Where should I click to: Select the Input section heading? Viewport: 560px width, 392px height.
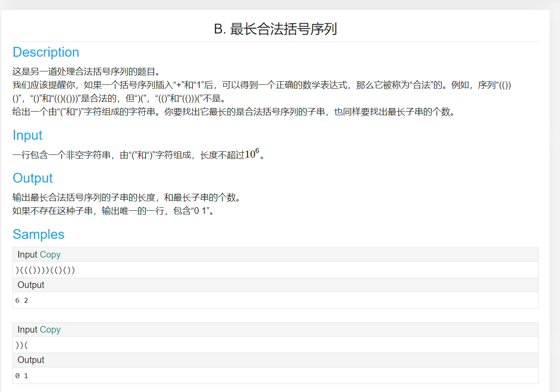click(x=27, y=135)
